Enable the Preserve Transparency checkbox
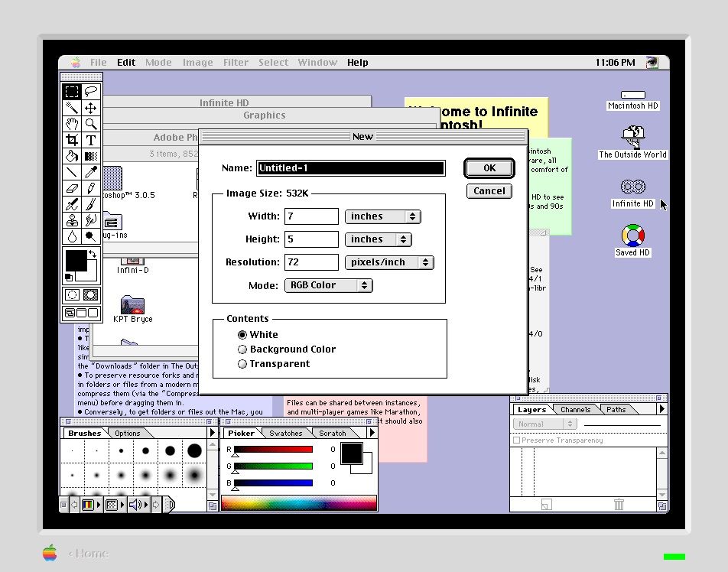Viewport: 728px width, 572px height. [x=518, y=440]
